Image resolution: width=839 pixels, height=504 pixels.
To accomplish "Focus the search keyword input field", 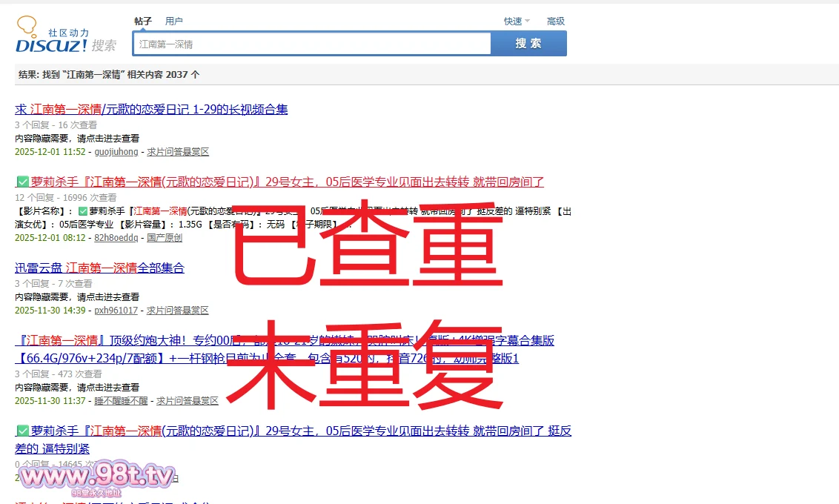I will point(311,44).
